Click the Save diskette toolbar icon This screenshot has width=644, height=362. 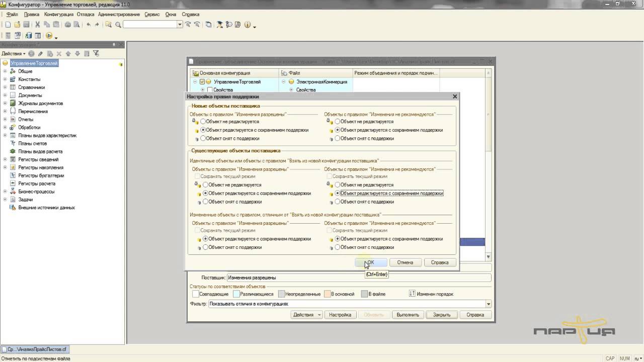tap(27, 24)
